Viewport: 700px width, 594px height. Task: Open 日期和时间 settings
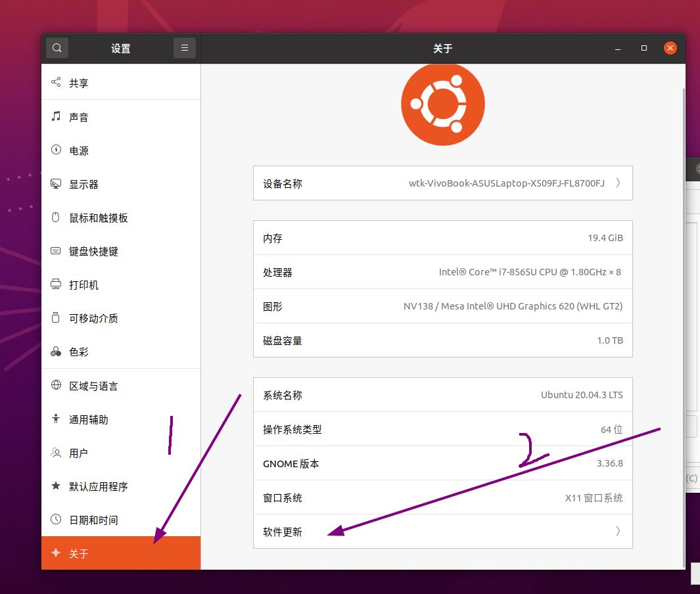point(121,520)
